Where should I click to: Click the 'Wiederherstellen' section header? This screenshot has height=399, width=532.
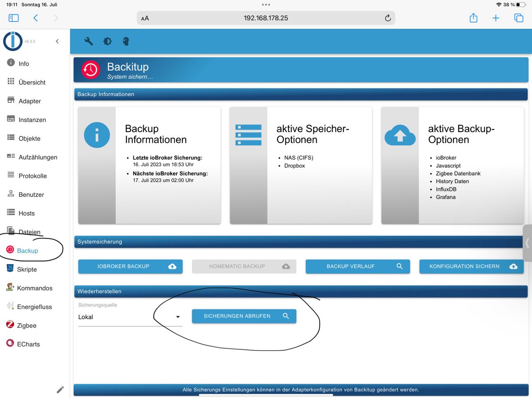coord(301,291)
